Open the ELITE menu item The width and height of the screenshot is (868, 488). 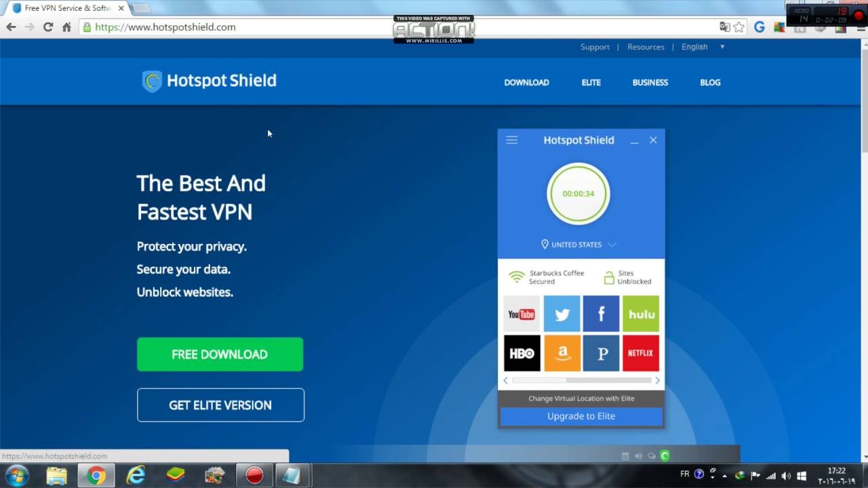(591, 83)
